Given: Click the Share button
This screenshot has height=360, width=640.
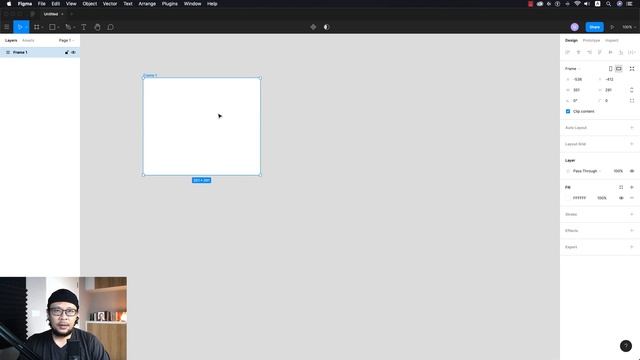Looking at the screenshot, I should (594, 27).
